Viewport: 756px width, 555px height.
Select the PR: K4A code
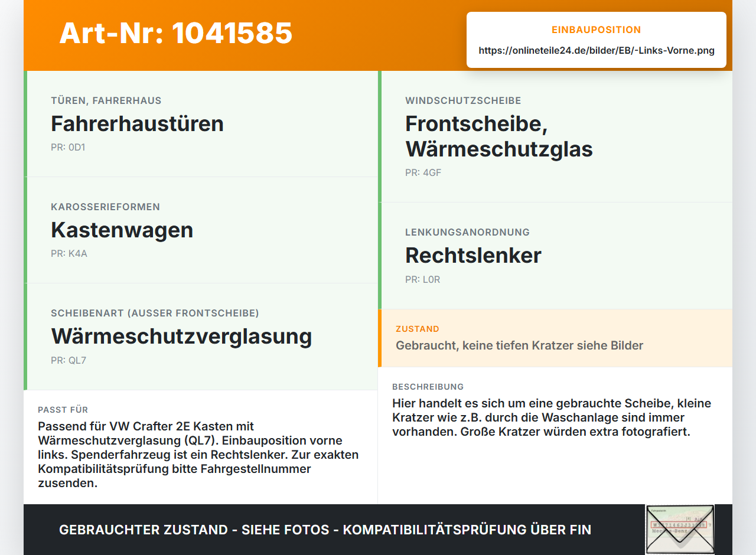coord(69,254)
